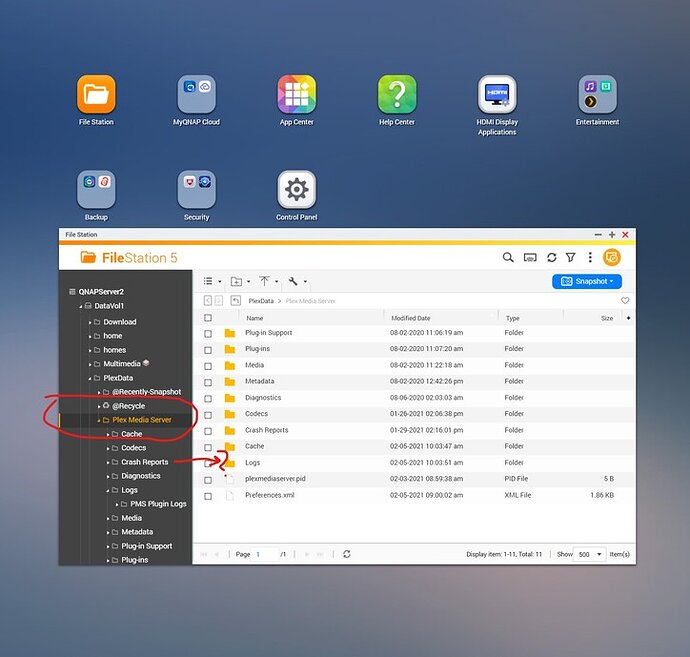Select Plug-in Support folder in tree

[x=147, y=546]
